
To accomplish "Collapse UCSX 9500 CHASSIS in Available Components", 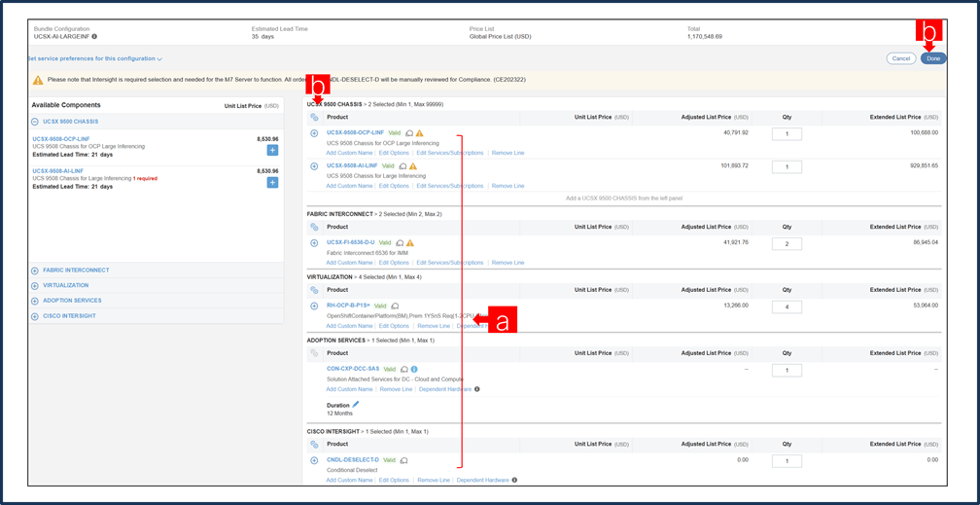I will (35, 122).
